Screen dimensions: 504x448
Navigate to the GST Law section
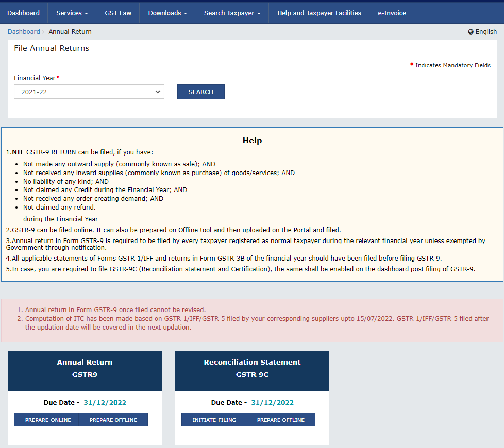(x=117, y=13)
